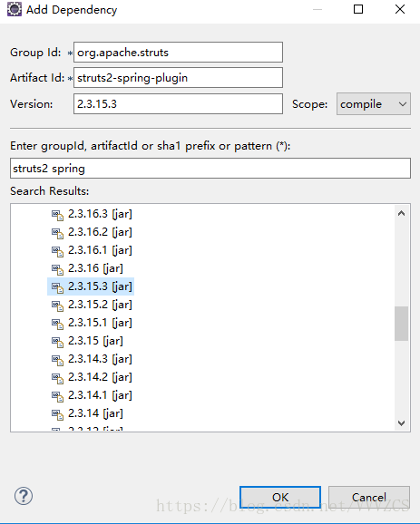The image size is (420, 524).
Task: Open the help question mark icon
Action: [24, 496]
